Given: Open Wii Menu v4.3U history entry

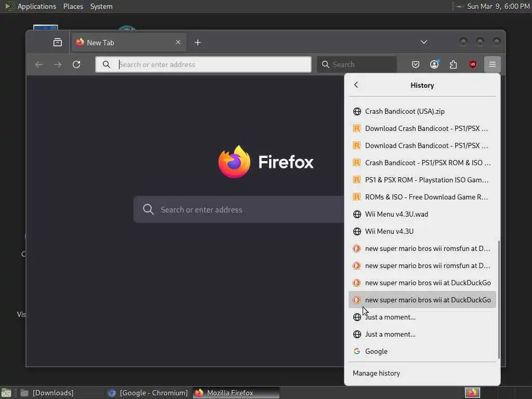Looking at the screenshot, I should [422, 231].
